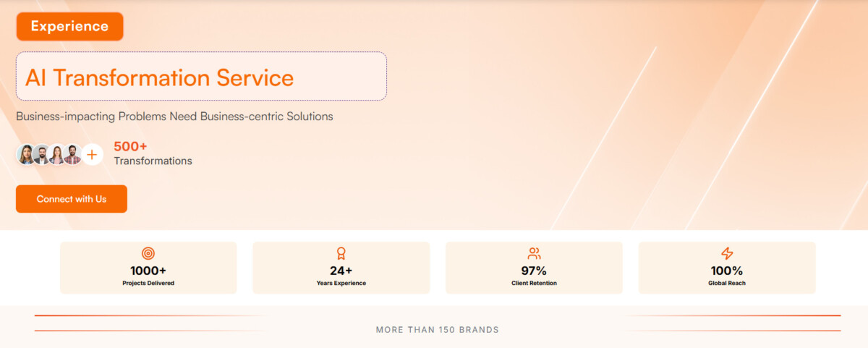
Task: Click the 500+ transformations count
Action: tap(130, 146)
